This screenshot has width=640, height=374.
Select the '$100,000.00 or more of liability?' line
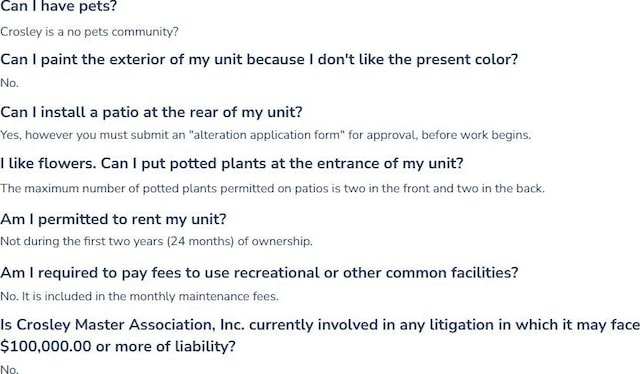tap(118, 347)
